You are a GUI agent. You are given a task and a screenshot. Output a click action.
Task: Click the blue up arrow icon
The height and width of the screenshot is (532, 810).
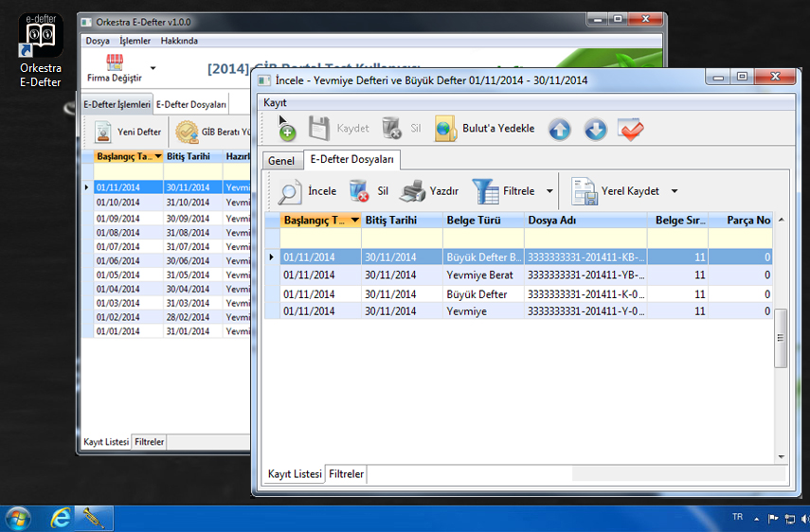[560, 130]
